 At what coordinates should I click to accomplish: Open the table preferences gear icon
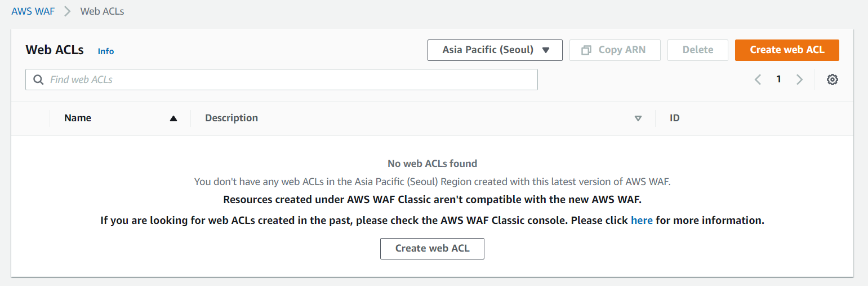[x=832, y=80]
